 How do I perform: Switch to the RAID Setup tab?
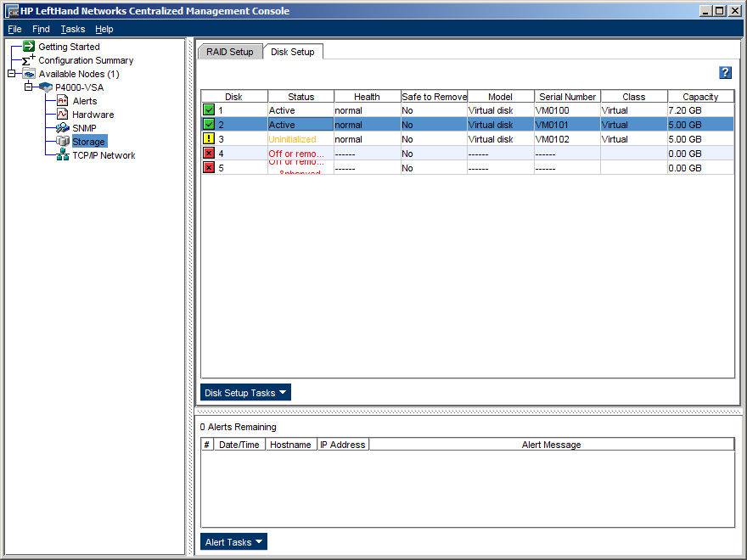229,52
